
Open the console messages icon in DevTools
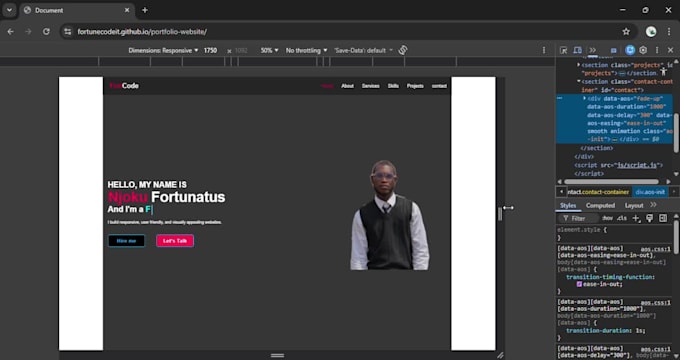tap(613, 50)
